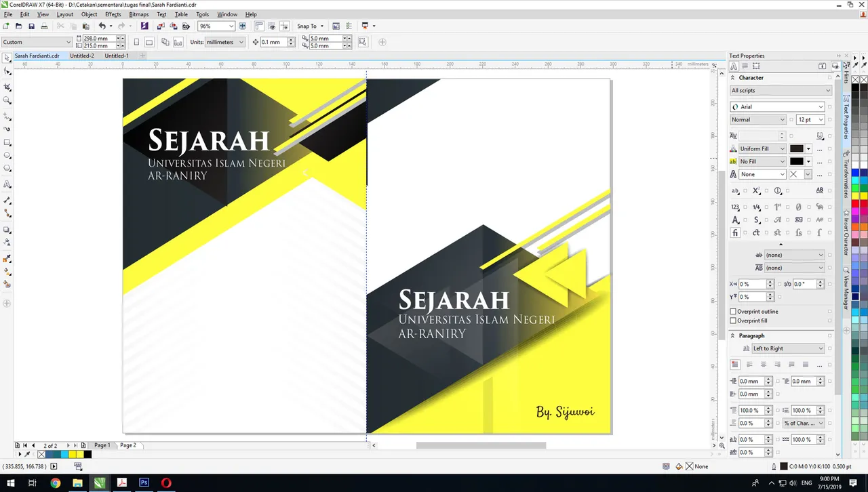Open the Bitmaps menu
Viewport: 868px width, 492px height.
coord(138,14)
